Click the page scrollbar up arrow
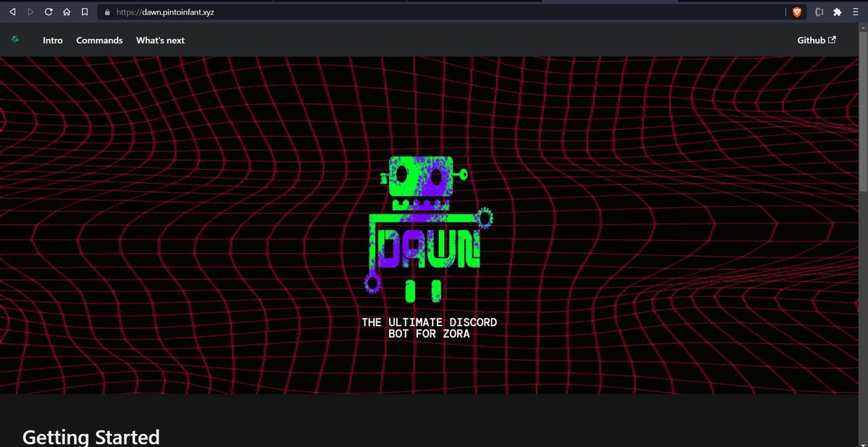The height and width of the screenshot is (447, 868). [x=863, y=27]
